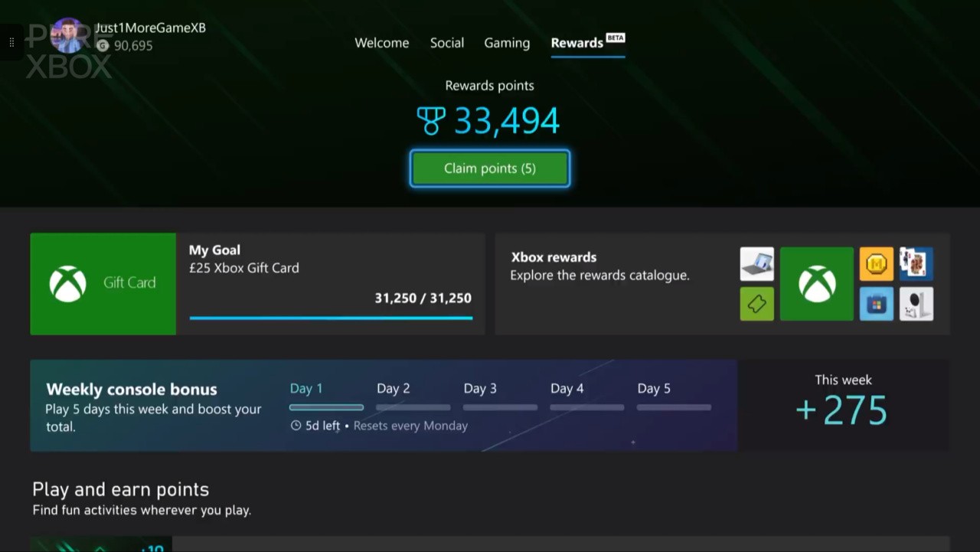980x552 pixels.
Task: Click the My Goal gift card panel
Action: [256, 283]
